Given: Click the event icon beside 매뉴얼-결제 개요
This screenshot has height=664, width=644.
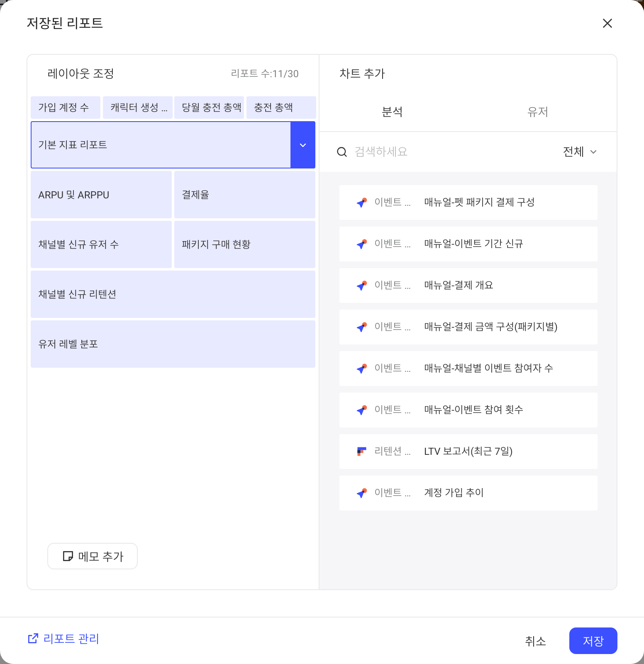Looking at the screenshot, I should pyautogui.click(x=362, y=286).
